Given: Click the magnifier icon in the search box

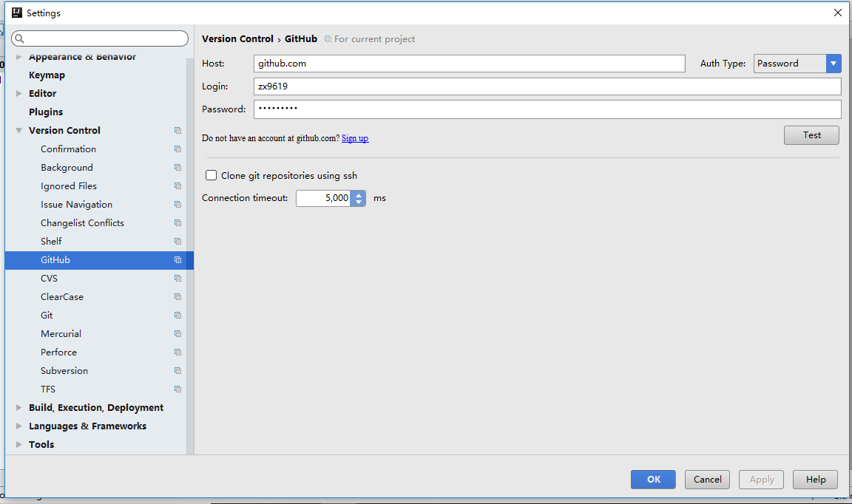Looking at the screenshot, I should coord(19,38).
